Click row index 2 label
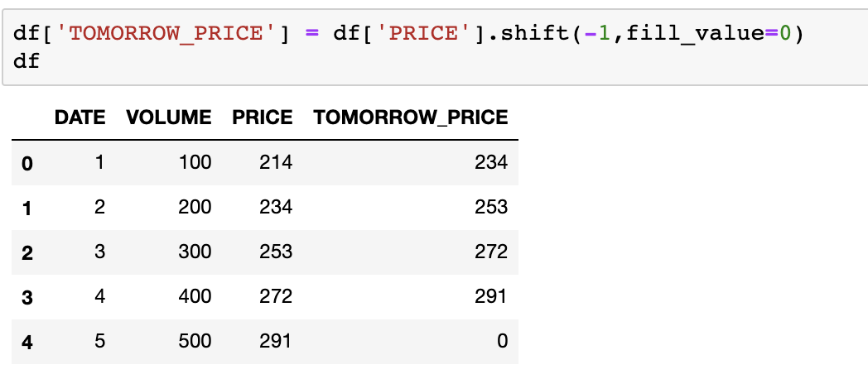 click(x=27, y=253)
